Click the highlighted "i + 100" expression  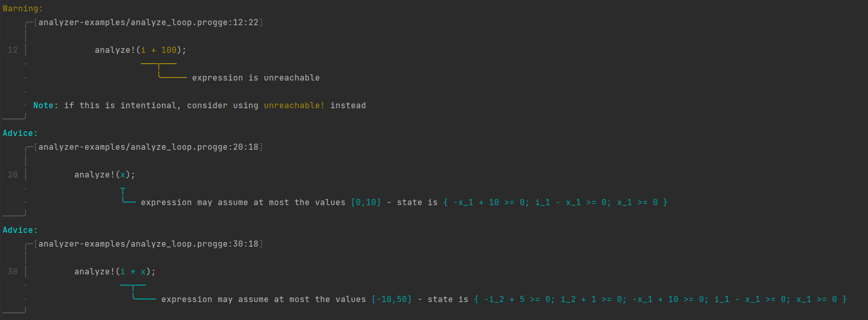coord(159,50)
